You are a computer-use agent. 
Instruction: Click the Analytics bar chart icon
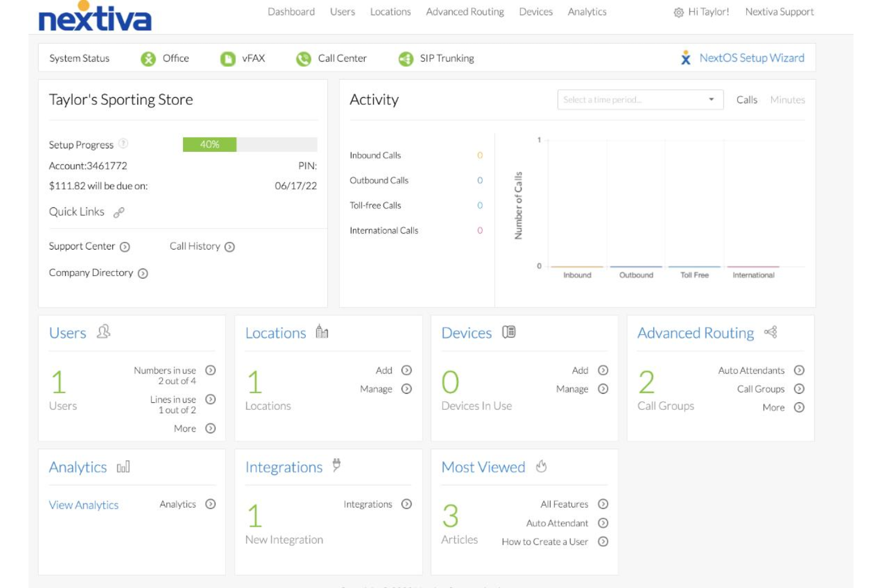click(123, 467)
